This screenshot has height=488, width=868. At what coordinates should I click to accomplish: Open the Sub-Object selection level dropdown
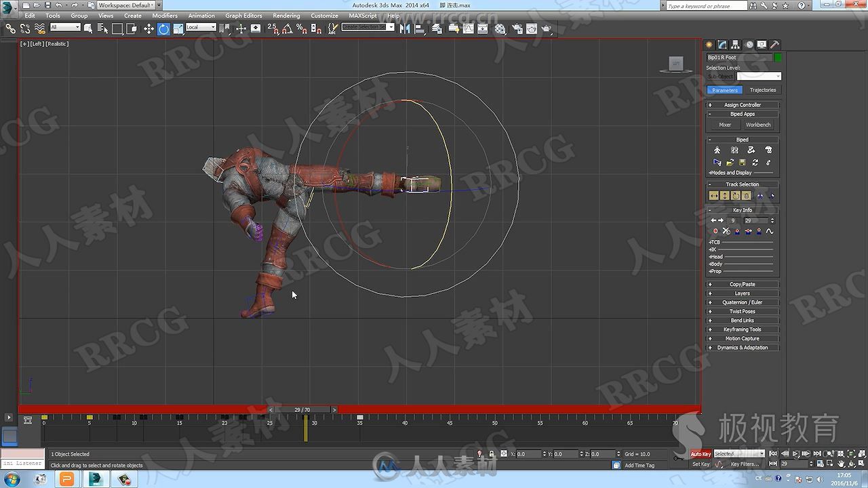pos(759,76)
